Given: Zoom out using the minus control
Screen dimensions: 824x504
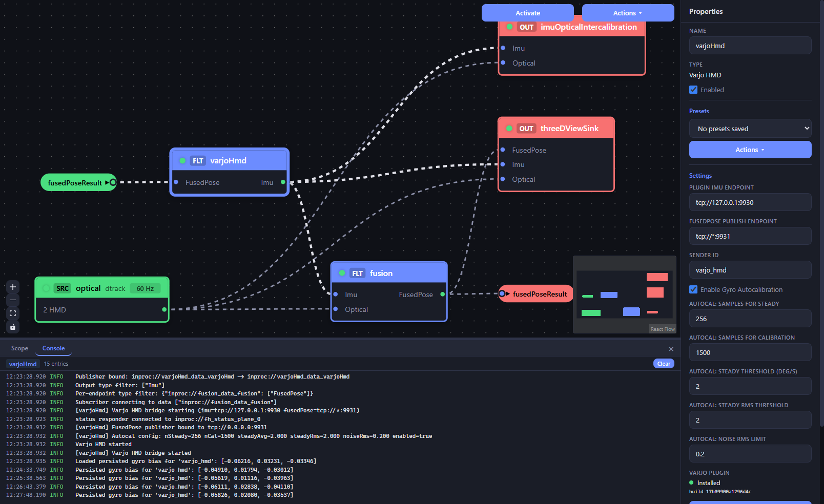Looking at the screenshot, I should [13, 300].
